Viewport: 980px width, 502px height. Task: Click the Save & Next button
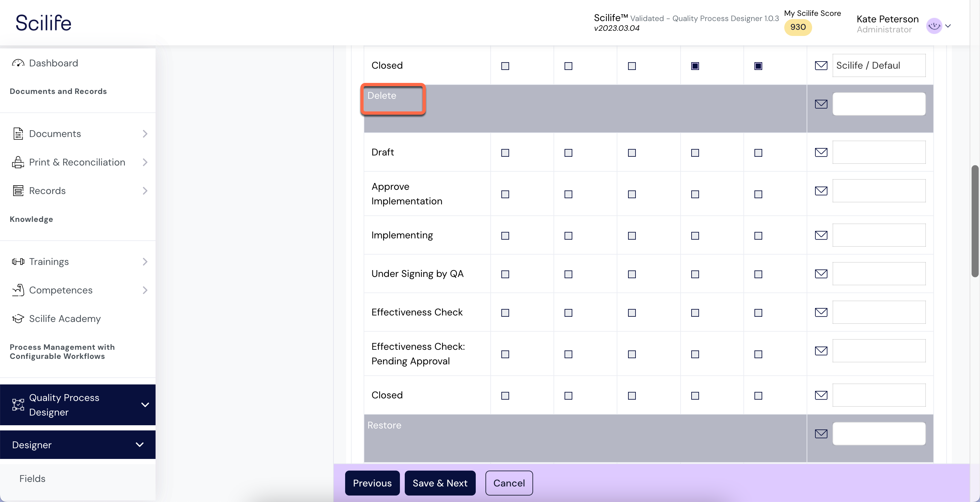(440, 483)
